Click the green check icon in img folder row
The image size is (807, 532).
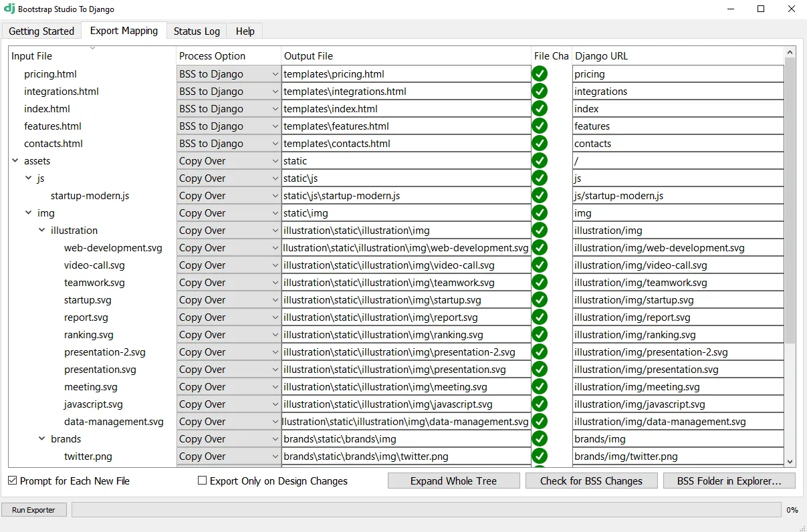[540, 213]
